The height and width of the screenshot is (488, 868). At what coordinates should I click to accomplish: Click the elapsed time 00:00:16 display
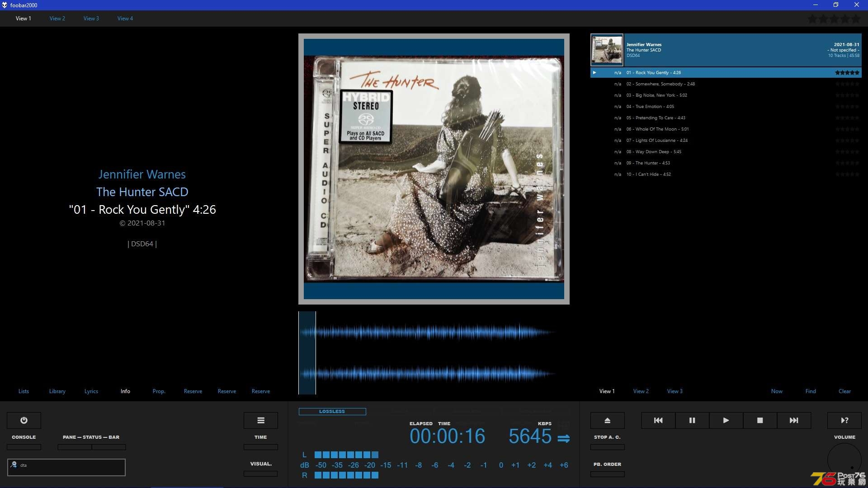[447, 436]
